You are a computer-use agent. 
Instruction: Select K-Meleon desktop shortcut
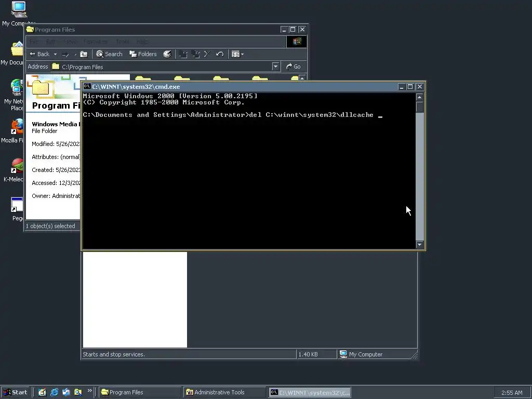pos(14,170)
